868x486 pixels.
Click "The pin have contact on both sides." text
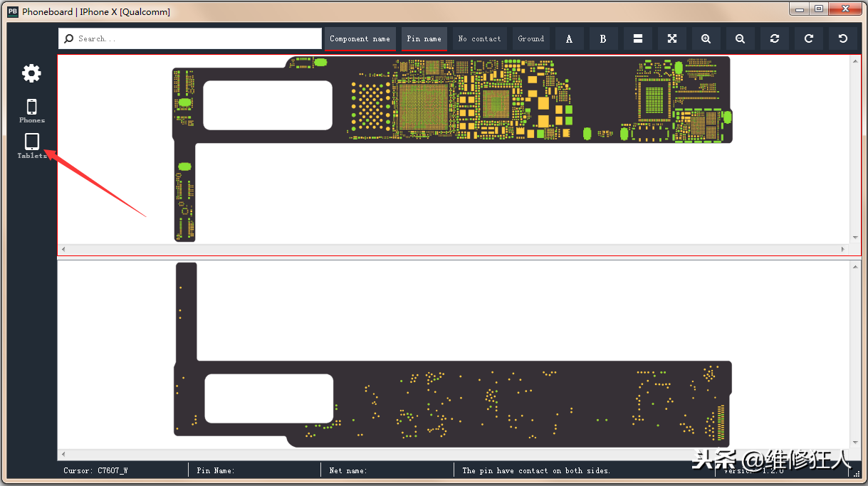pyautogui.click(x=536, y=470)
